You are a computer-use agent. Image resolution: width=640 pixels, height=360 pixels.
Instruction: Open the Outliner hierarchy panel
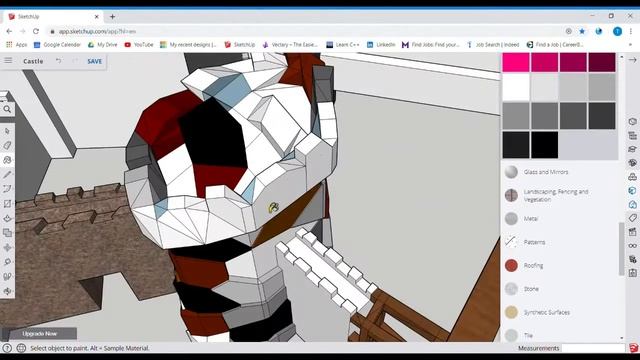632,136
